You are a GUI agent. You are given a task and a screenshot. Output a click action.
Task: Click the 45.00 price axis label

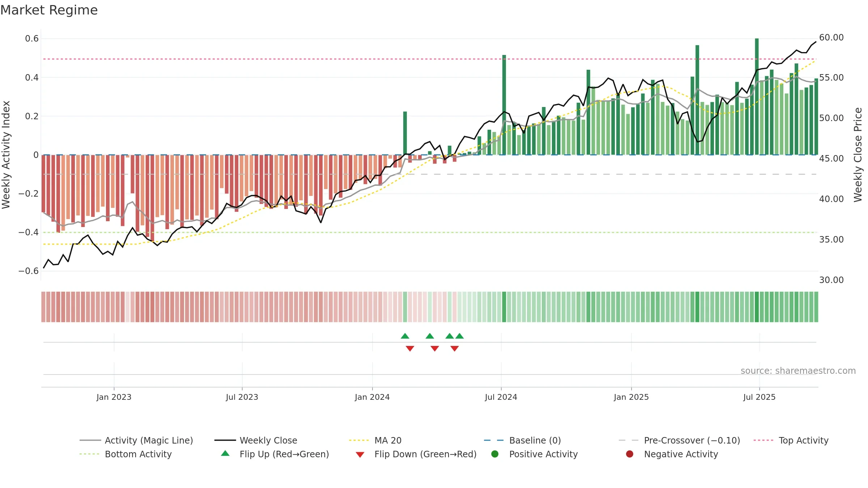tap(831, 159)
